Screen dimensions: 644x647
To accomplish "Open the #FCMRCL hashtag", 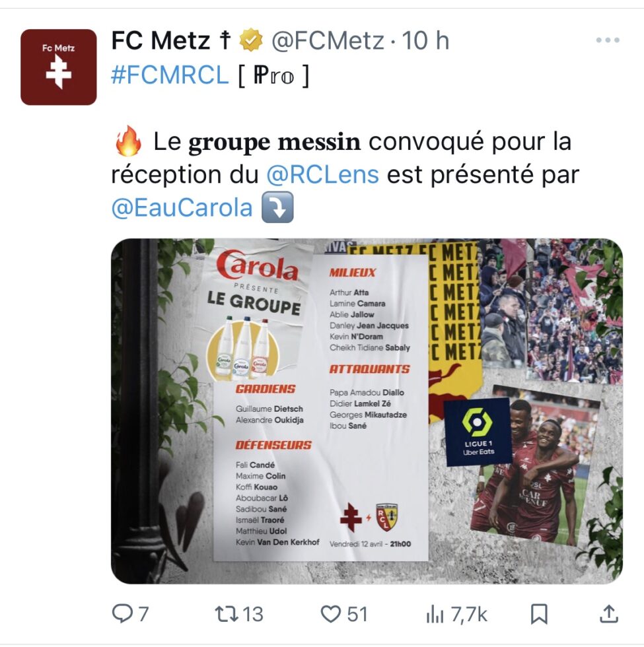I will click(x=170, y=75).
